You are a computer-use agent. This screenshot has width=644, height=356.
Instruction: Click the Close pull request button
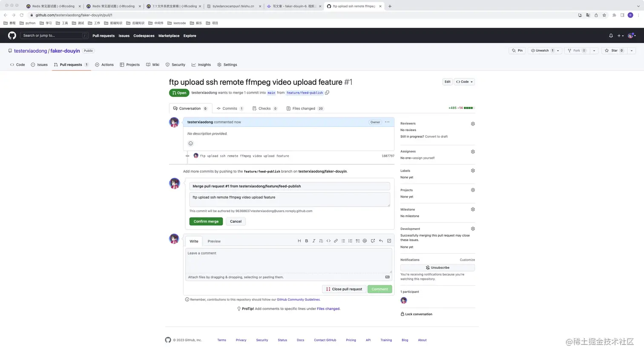tap(344, 289)
